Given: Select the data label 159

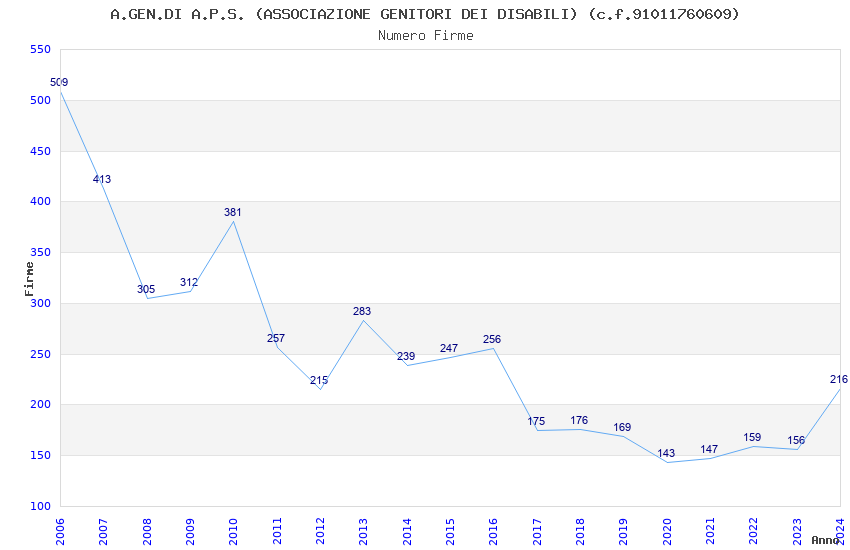Looking at the screenshot, I should (752, 437).
